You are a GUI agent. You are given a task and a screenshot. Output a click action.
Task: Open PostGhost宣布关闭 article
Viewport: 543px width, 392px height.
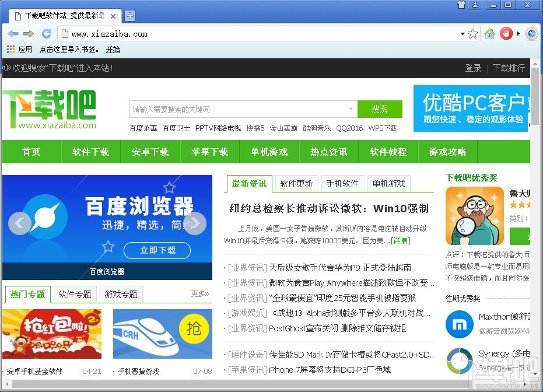click(x=337, y=328)
